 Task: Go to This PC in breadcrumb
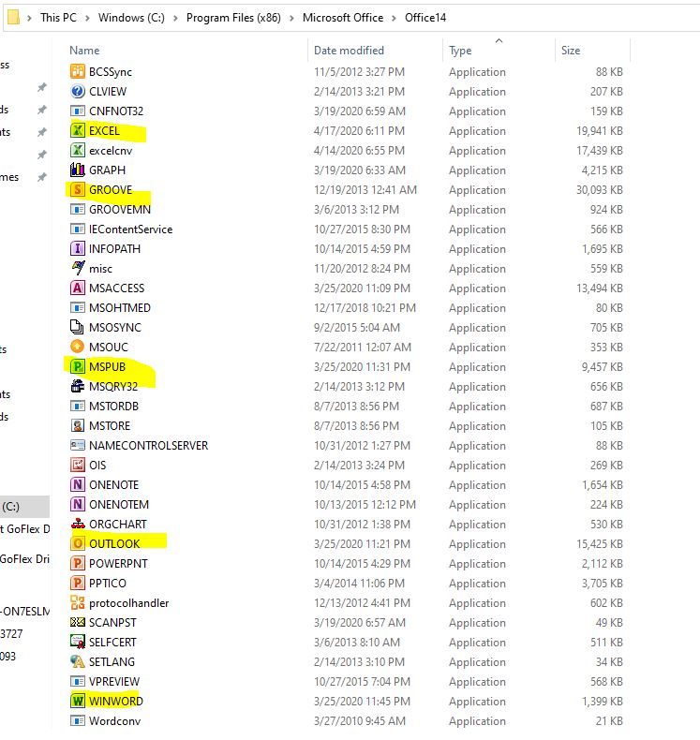[x=58, y=18]
